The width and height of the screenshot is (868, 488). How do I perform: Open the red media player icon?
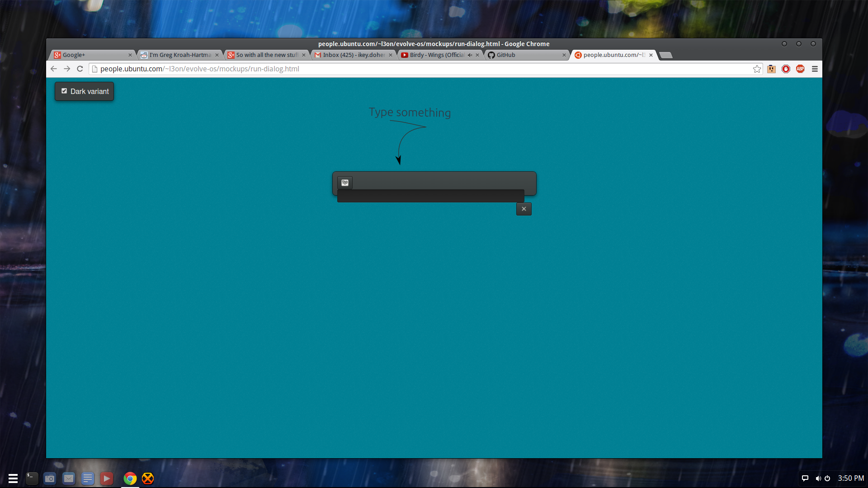tap(107, 478)
